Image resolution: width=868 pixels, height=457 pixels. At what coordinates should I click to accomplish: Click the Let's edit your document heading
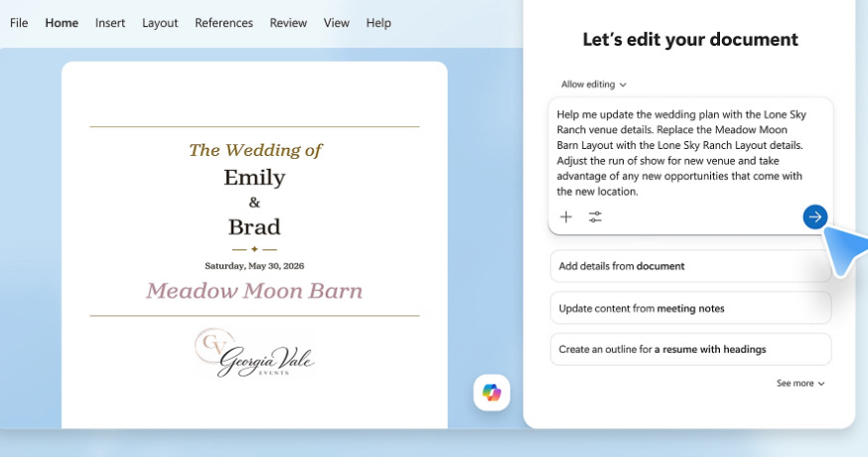coord(690,40)
